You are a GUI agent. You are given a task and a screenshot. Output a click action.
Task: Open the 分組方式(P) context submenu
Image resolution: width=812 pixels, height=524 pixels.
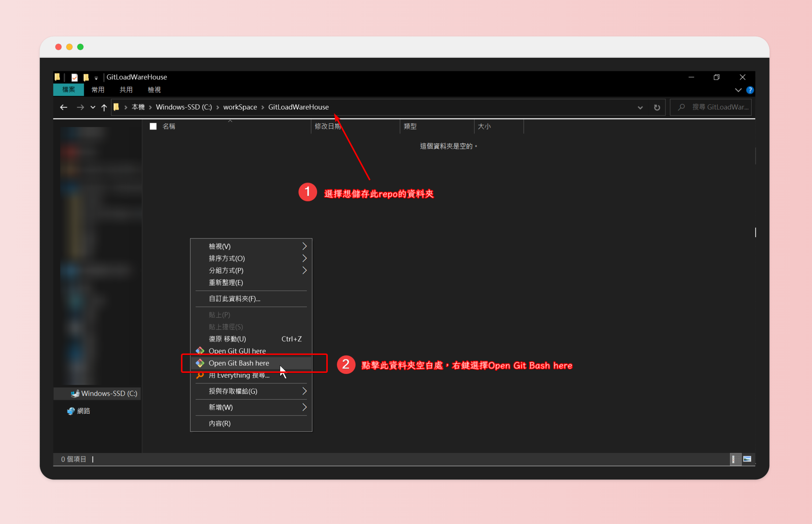tap(251, 271)
